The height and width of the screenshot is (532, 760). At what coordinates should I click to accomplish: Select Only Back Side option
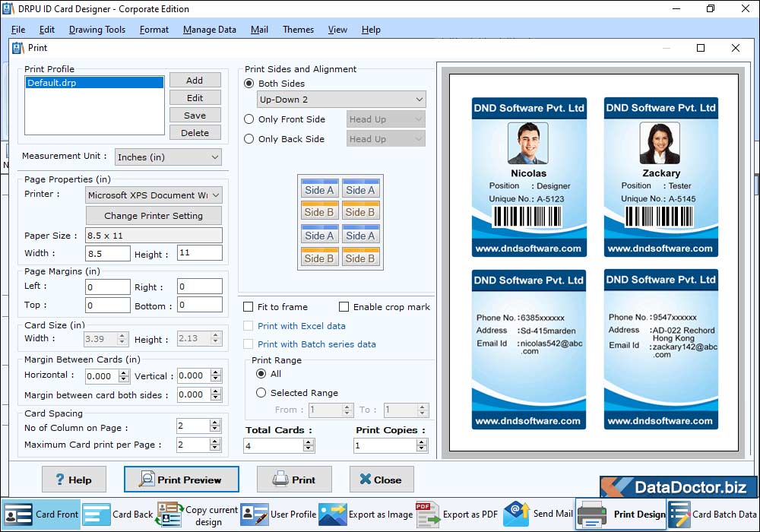point(249,139)
